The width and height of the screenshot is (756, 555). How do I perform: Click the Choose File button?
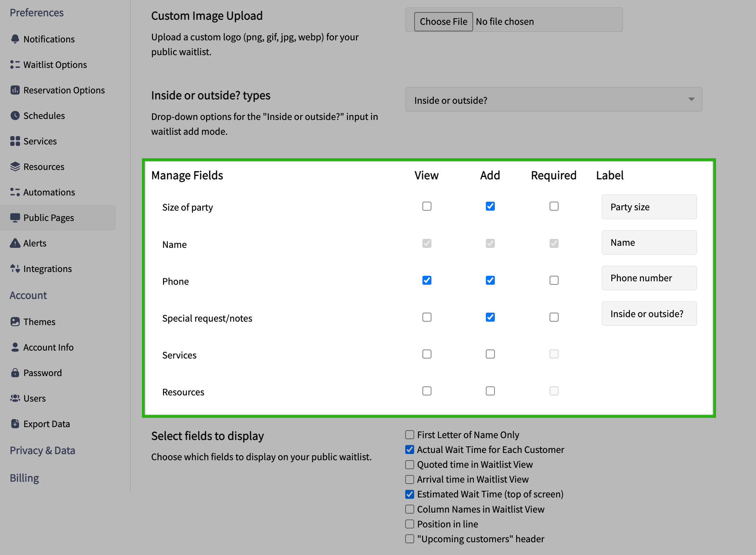(x=443, y=21)
